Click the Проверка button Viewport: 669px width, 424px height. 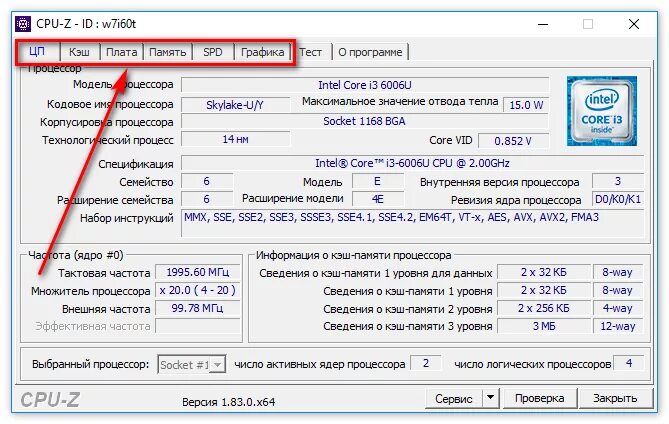coord(540,398)
